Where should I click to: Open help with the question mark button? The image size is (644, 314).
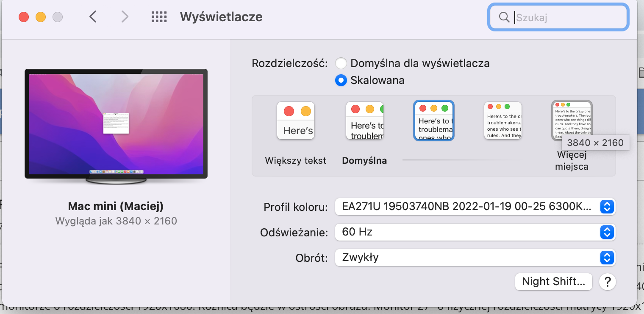(607, 281)
